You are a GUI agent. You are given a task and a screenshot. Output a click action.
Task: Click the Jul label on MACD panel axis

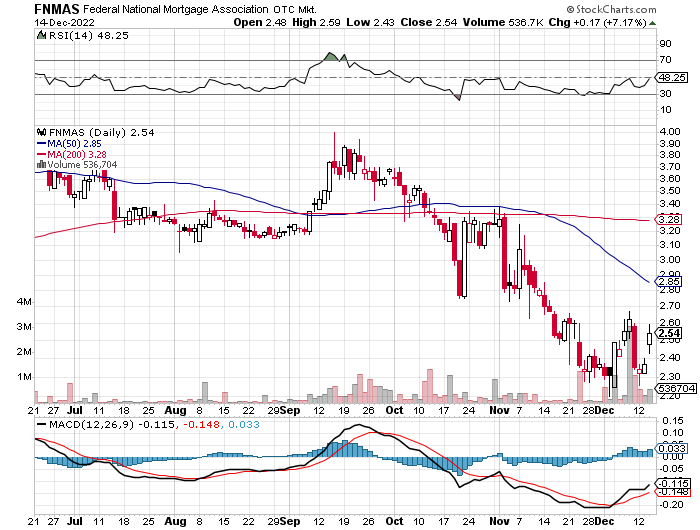pos(75,521)
